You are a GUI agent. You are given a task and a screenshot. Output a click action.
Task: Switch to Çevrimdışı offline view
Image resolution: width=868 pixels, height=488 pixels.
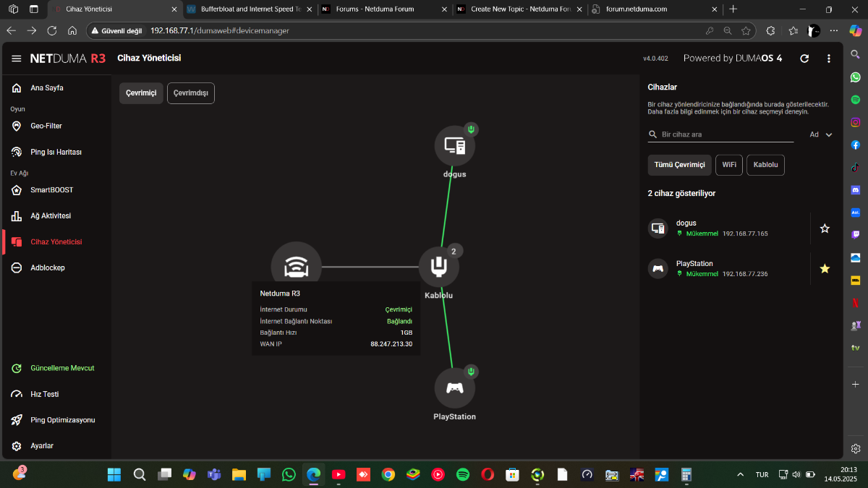tap(191, 93)
